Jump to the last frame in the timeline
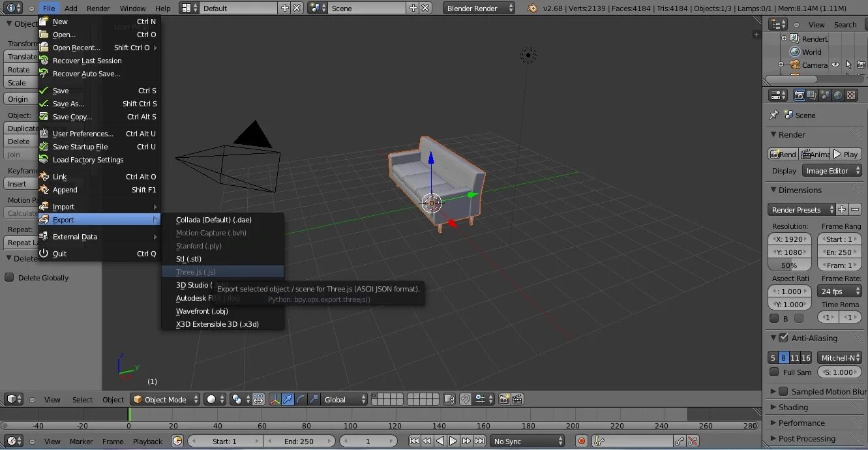The width and height of the screenshot is (868, 450). (x=480, y=441)
